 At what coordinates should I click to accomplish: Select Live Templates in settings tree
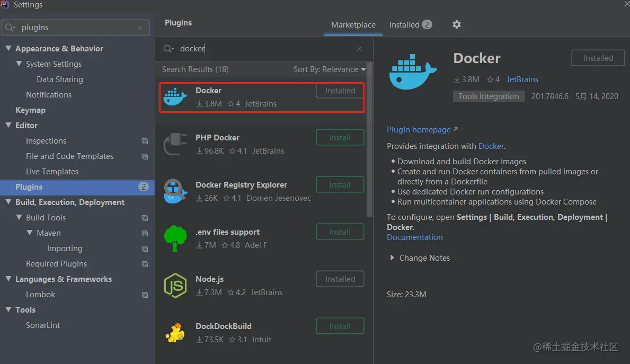[x=52, y=172]
